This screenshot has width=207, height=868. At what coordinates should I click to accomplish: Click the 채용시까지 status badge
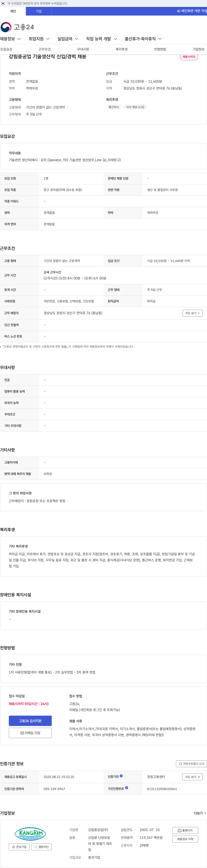click(189, 57)
